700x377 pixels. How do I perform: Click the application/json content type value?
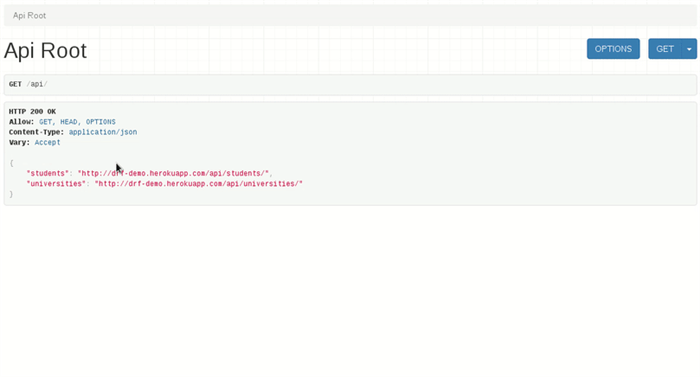[x=103, y=132]
